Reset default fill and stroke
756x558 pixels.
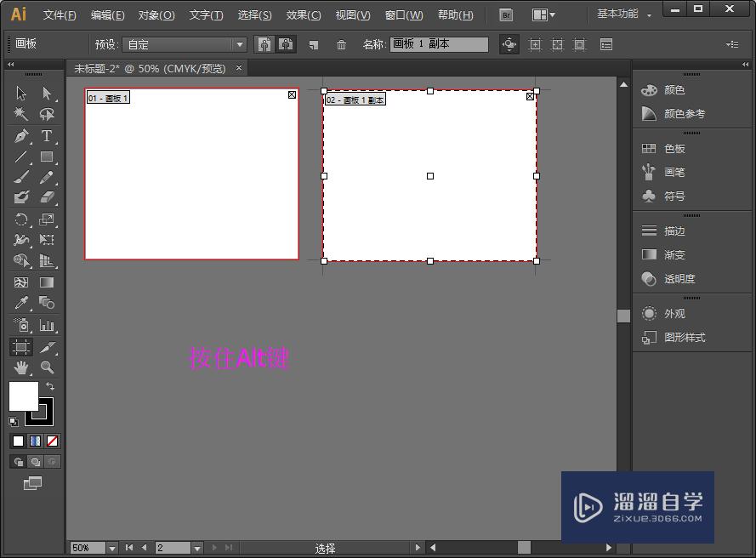click(x=14, y=422)
